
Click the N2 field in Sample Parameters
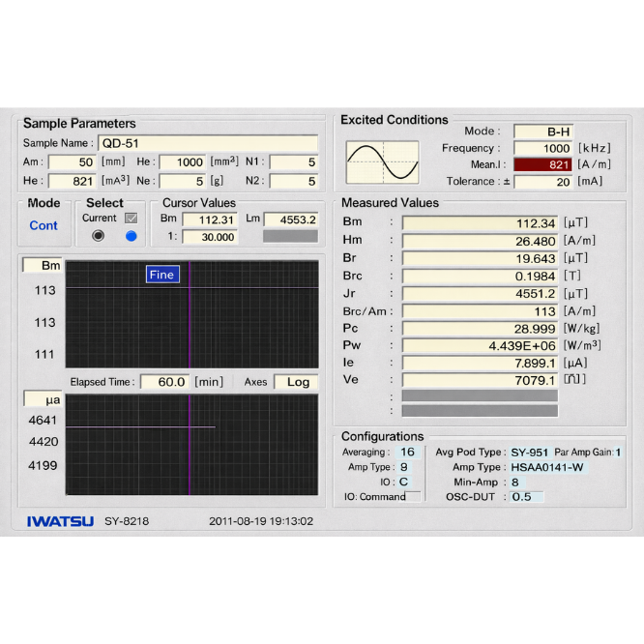tap(294, 181)
